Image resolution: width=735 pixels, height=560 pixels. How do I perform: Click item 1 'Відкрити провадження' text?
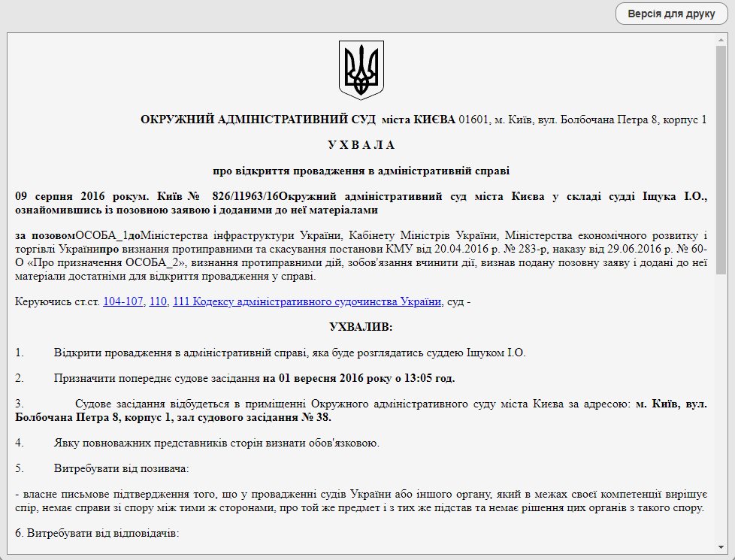point(289,353)
